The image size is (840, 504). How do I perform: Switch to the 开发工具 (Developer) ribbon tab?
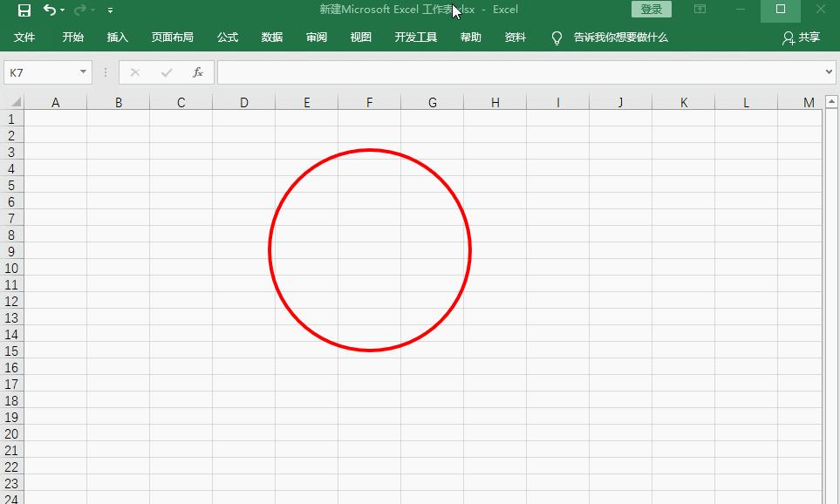tap(416, 37)
